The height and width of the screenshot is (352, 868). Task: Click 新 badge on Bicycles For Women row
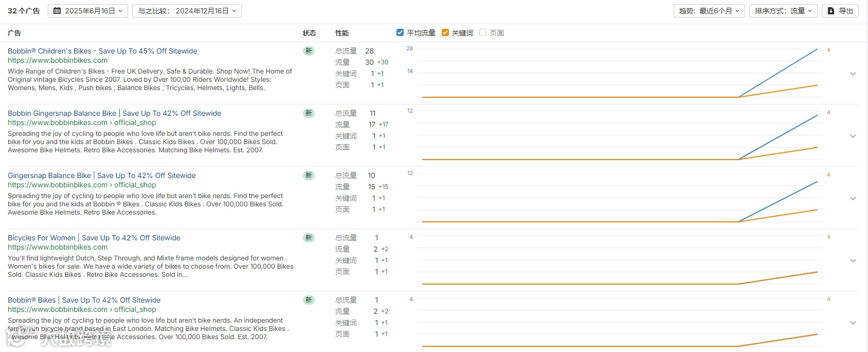point(309,238)
